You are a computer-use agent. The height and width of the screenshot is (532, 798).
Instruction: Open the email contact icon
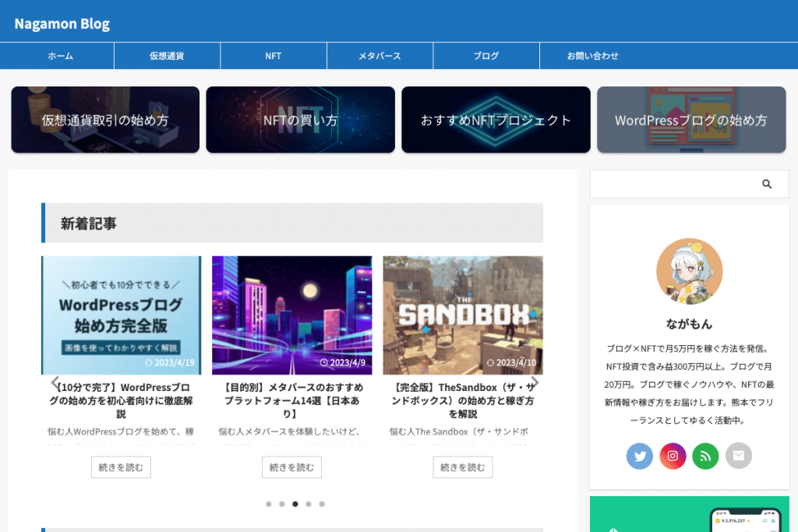738,456
